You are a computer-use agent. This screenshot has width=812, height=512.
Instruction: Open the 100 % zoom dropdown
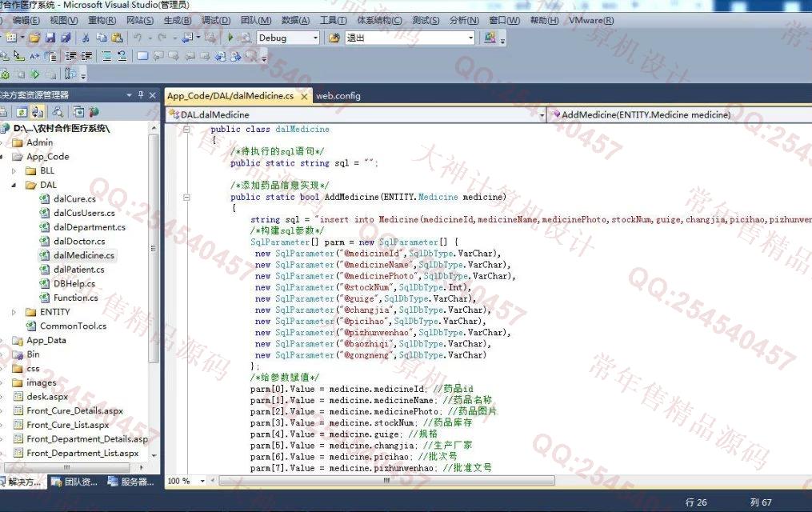point(202,481)
